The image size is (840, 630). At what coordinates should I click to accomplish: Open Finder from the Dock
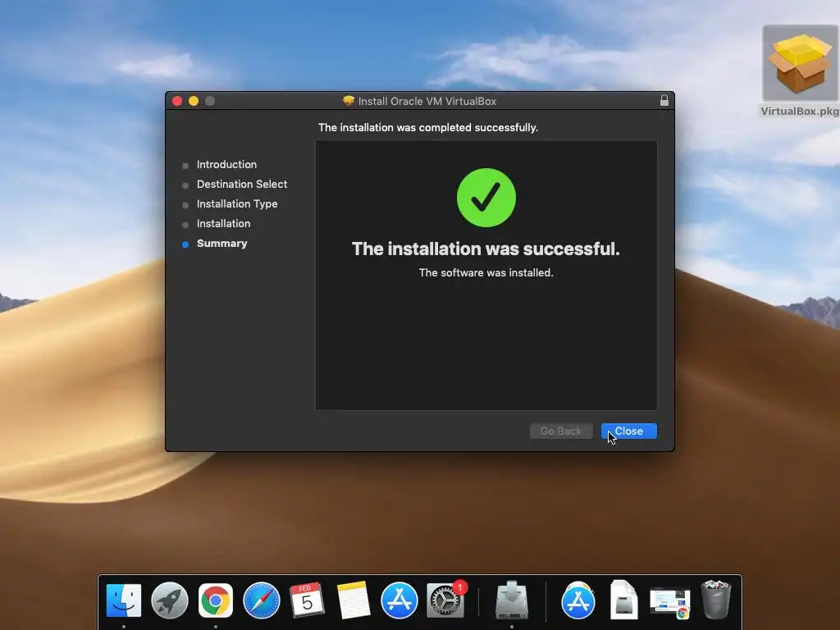tap(124, 600)
